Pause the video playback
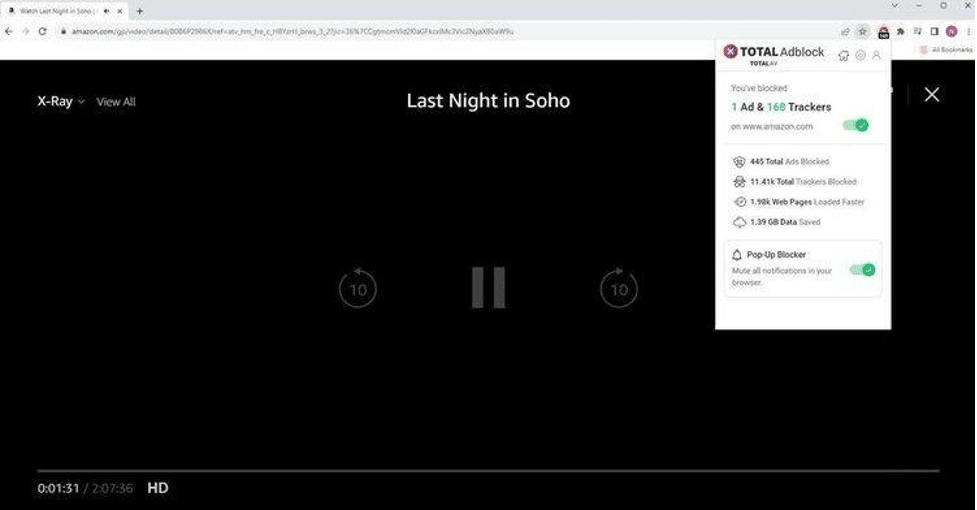 (x=488, y=288)
